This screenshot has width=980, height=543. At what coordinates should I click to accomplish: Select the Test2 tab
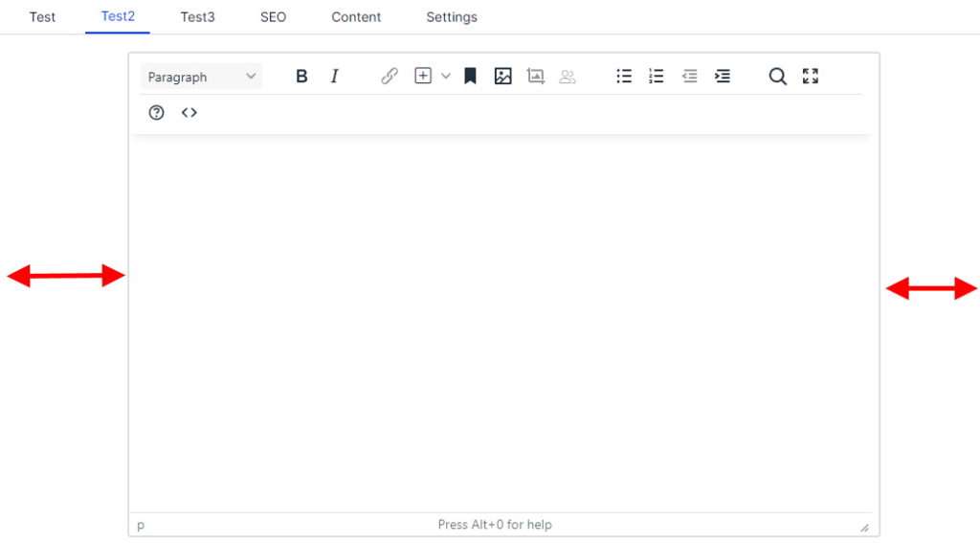tap(118, 16)
